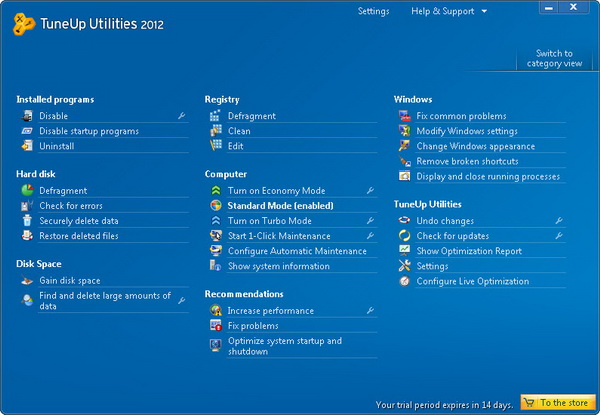Click the Registry Clean icon
The height and width of the screenshot is (415, 600).
(215, 131)
